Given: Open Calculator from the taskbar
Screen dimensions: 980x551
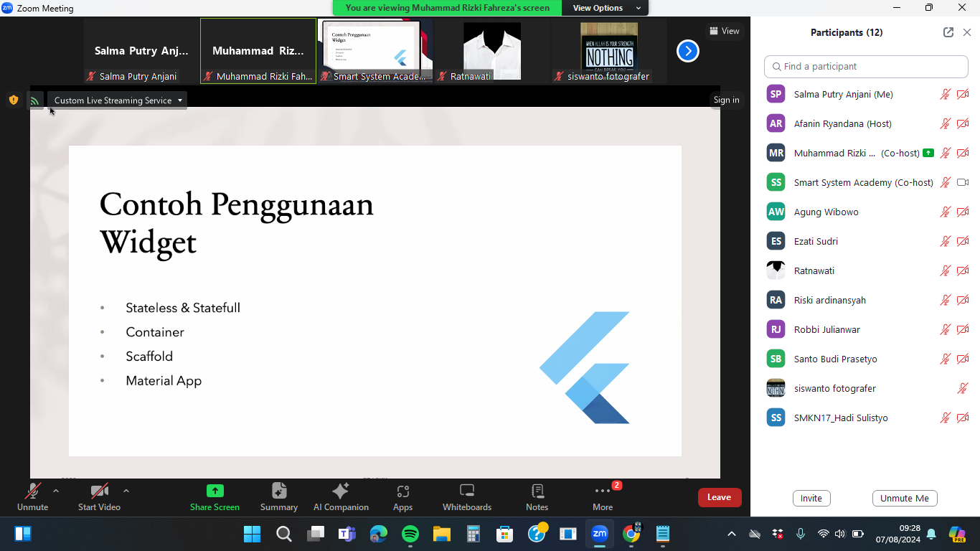Looking at the screenshot, I should click(473, 534).
